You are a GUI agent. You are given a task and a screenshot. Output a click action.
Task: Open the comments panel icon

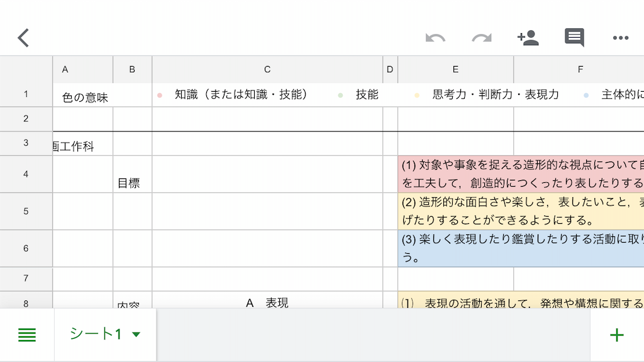pos(574,38)
